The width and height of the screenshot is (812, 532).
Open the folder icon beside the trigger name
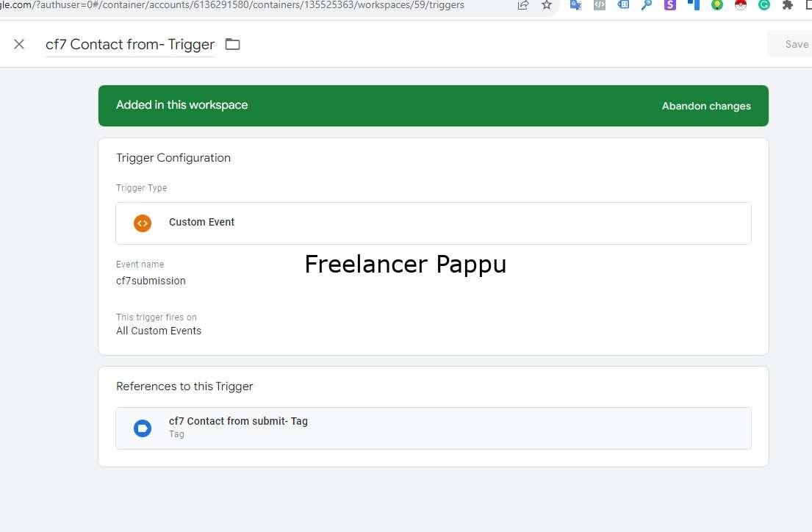click(x=232, y=44)
